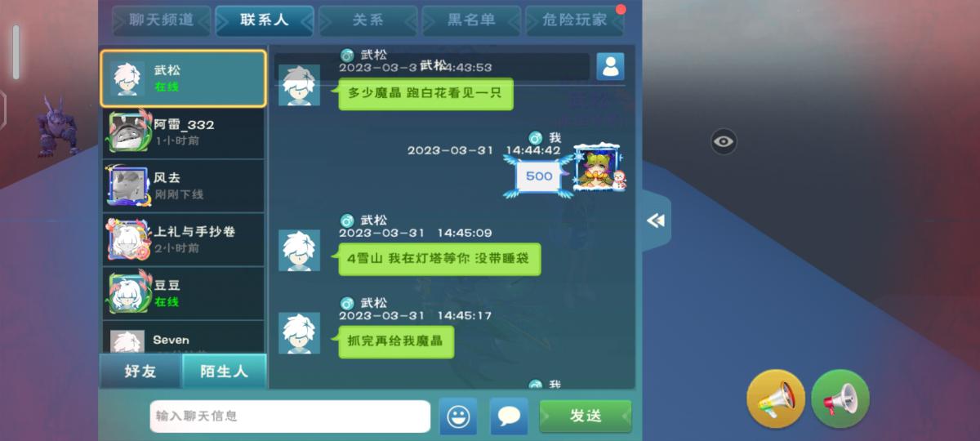This screenshot has height=441, width=980.
Task: Switch to the 陌生人 strangers list
Action: [x=224, y=371]
